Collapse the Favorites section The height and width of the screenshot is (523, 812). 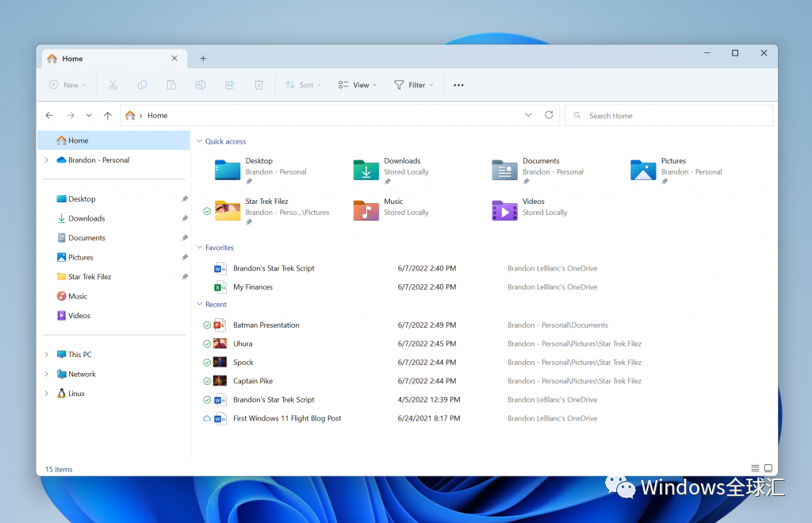click(x=200, y=248)
